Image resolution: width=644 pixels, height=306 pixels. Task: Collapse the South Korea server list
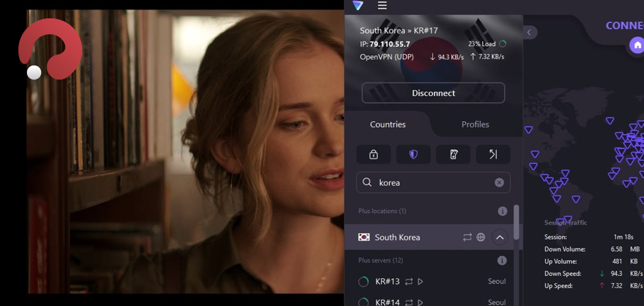click(499, 237)
